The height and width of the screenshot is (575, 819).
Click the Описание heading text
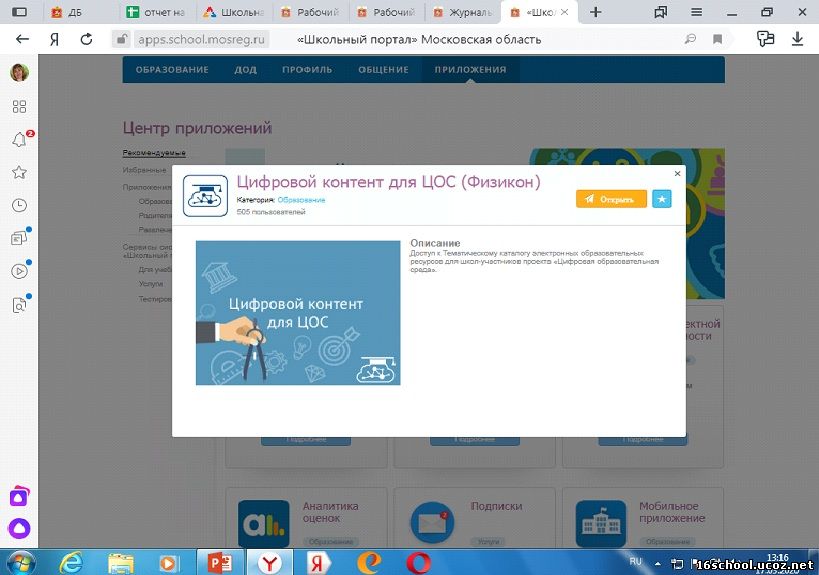435,243
